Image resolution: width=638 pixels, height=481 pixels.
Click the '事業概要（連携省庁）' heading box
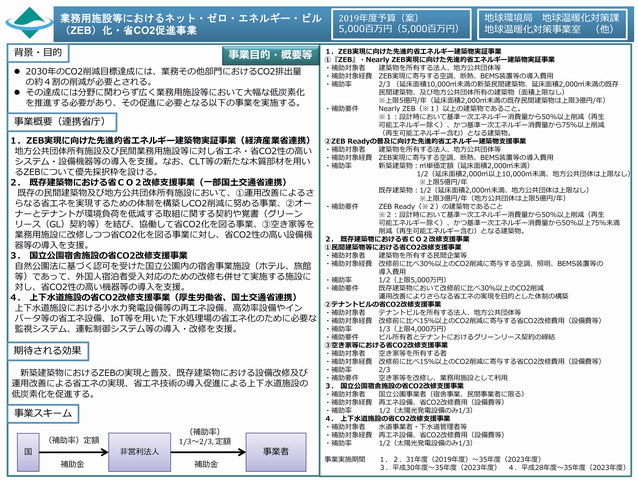tap(62, 122)
